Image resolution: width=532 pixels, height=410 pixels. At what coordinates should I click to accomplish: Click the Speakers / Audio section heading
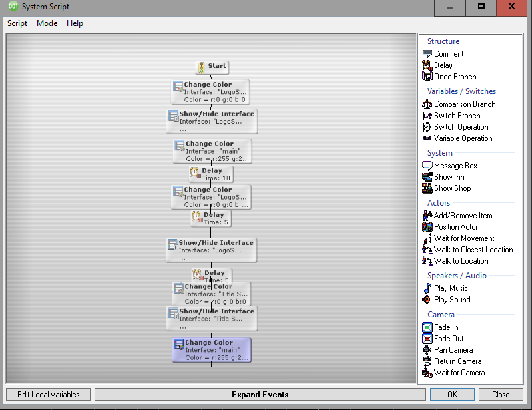(x=457, y=276)
